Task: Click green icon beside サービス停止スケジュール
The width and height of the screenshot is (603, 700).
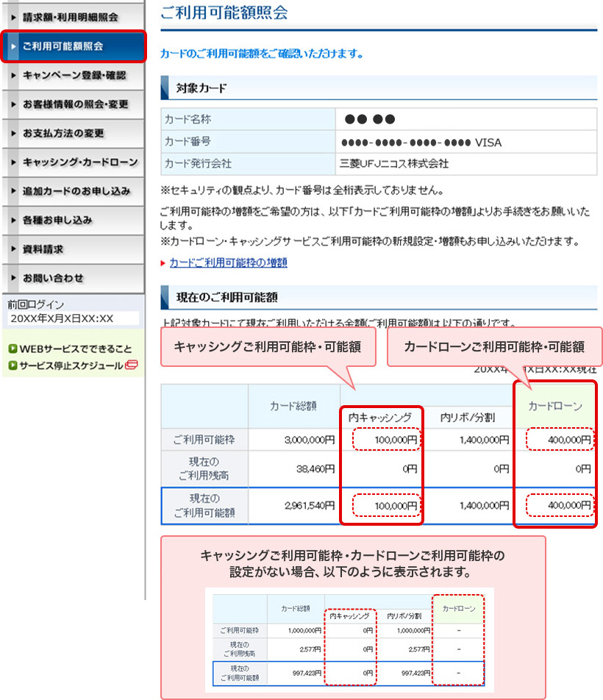Action: tap(12, 365)
